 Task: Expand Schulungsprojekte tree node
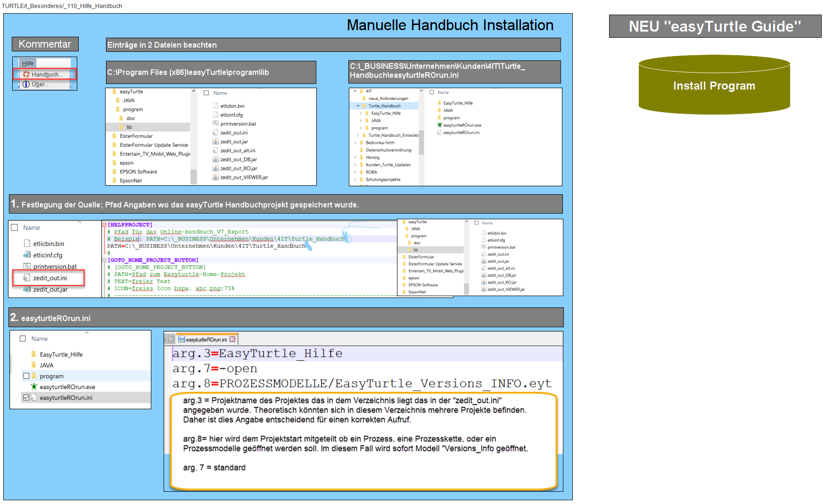(355, 180)
